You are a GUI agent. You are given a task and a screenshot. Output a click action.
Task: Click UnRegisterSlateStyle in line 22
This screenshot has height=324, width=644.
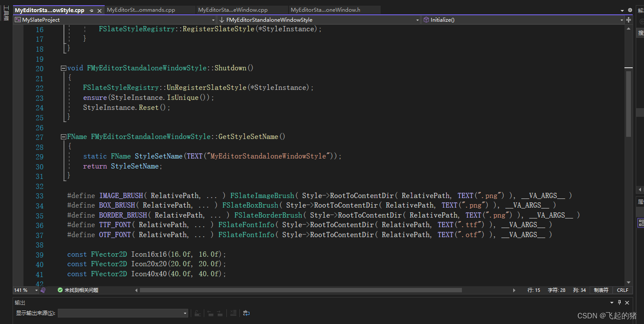coord(206,88)
